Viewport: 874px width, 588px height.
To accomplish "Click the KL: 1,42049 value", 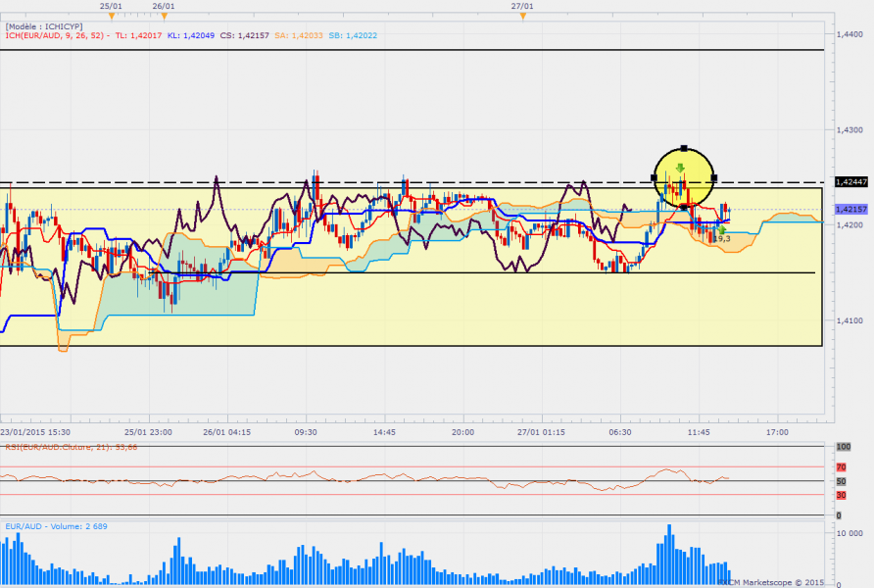I will pyautogui.click(x=191, y=35).
